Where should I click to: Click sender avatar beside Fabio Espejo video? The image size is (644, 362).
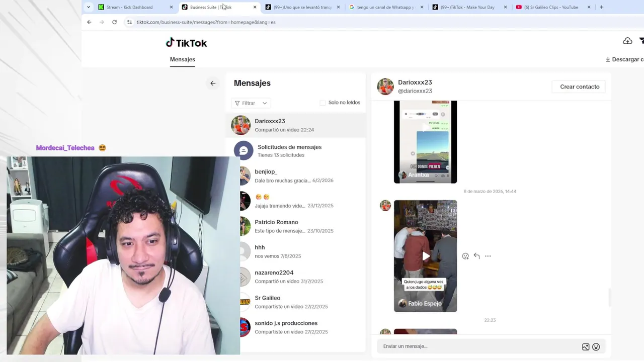pos(385,206)
